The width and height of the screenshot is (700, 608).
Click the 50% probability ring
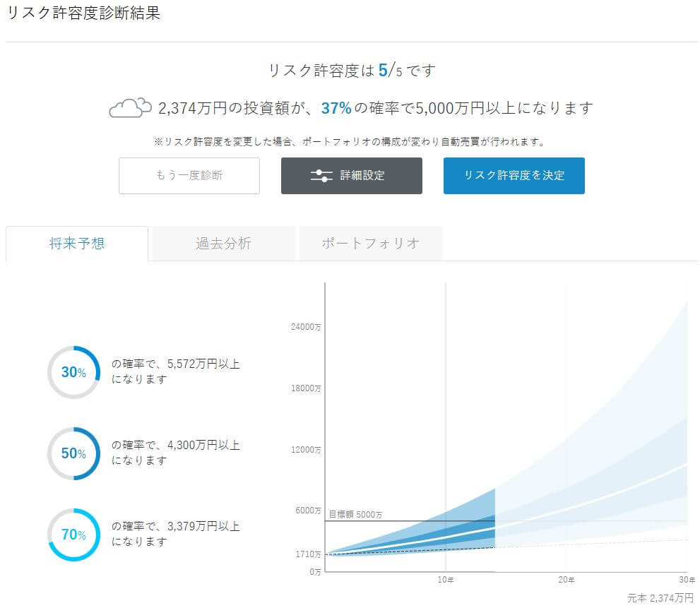[73, 453]
